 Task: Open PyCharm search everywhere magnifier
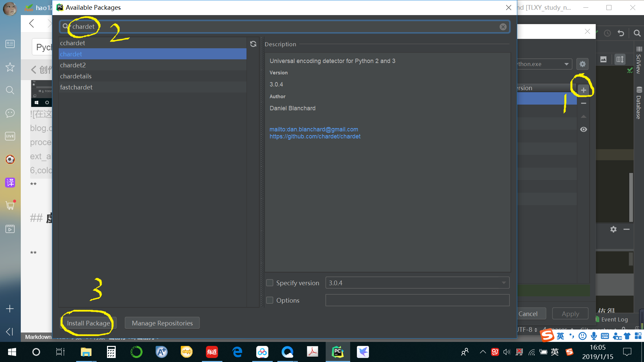(x=637, y=33)
